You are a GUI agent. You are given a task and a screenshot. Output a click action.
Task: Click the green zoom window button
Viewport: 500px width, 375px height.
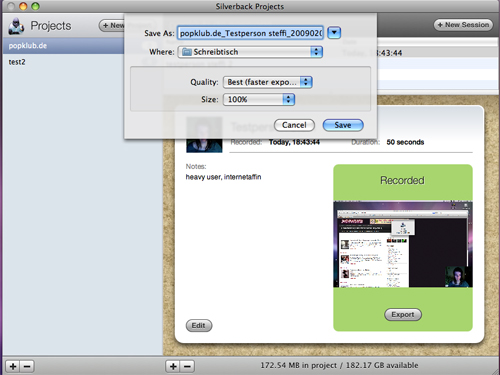(x=35, y=6)
